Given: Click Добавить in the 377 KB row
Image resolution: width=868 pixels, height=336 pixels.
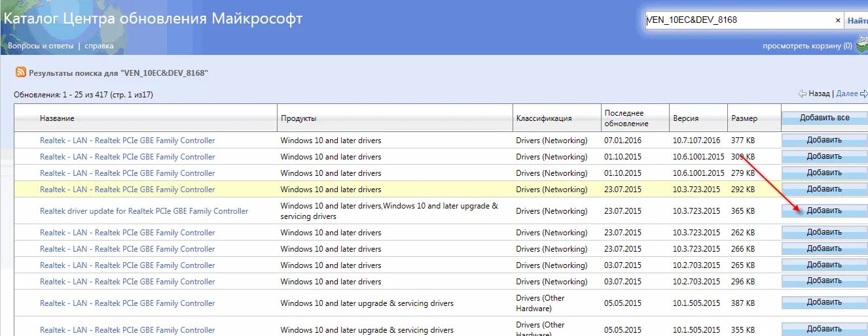Looking at the screenshot, I should (824, 140).
